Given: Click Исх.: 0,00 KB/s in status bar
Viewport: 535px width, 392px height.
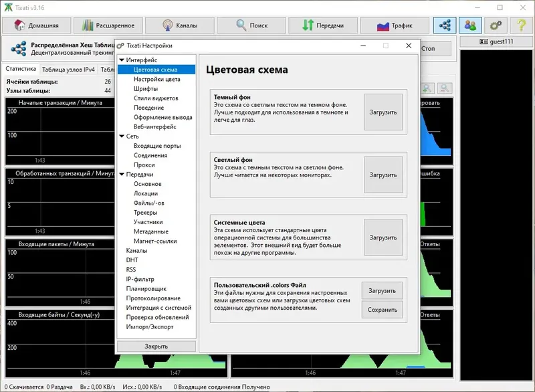Looking at the screenshot, I should pyautogui.click(x=142, y=387).
